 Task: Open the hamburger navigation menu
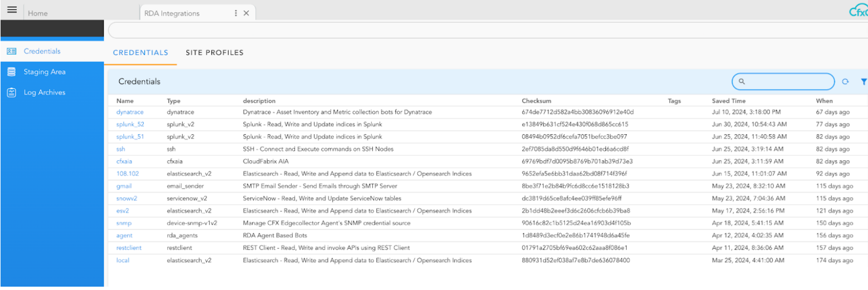[12, 11]
